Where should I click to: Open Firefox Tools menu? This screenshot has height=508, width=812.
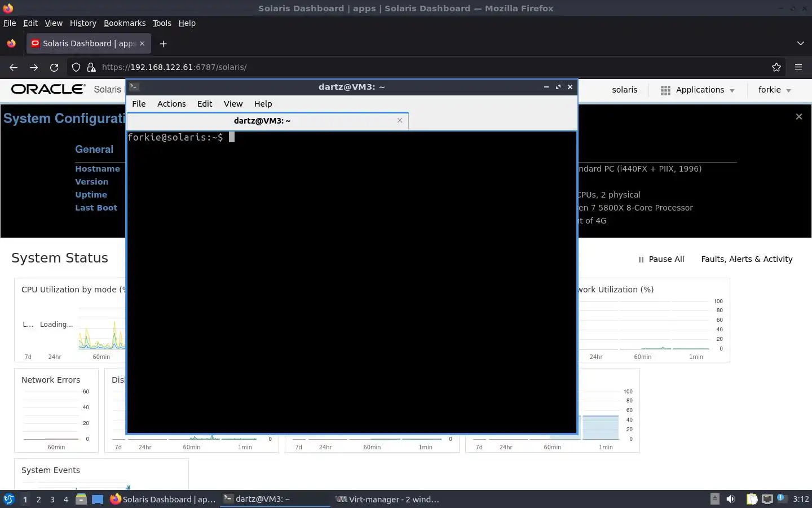coord(162,23)
